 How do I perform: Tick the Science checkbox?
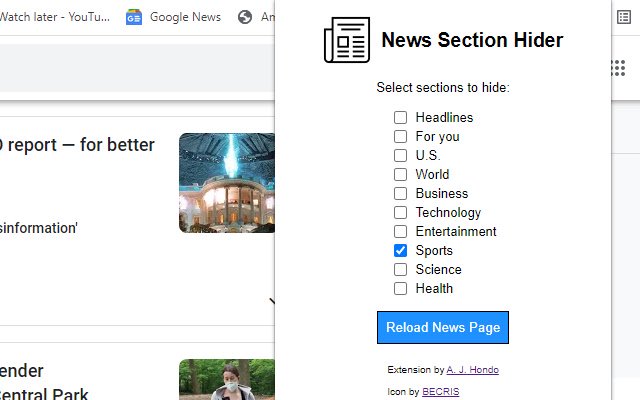(x=400, y=269)
